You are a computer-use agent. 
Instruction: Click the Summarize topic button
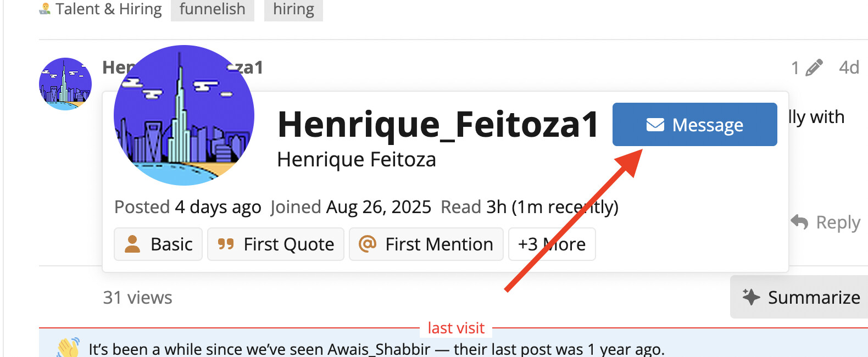800,297
